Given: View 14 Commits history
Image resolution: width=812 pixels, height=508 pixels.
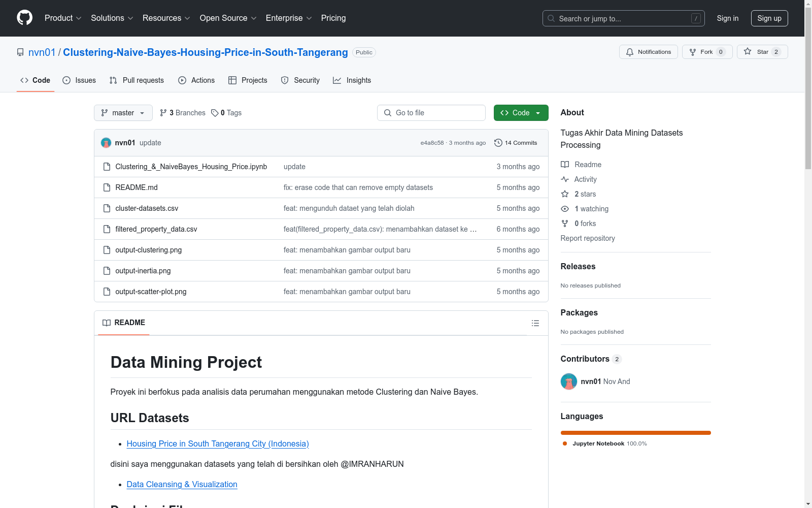Looking at the screenshot, I should tap(516, 143).
